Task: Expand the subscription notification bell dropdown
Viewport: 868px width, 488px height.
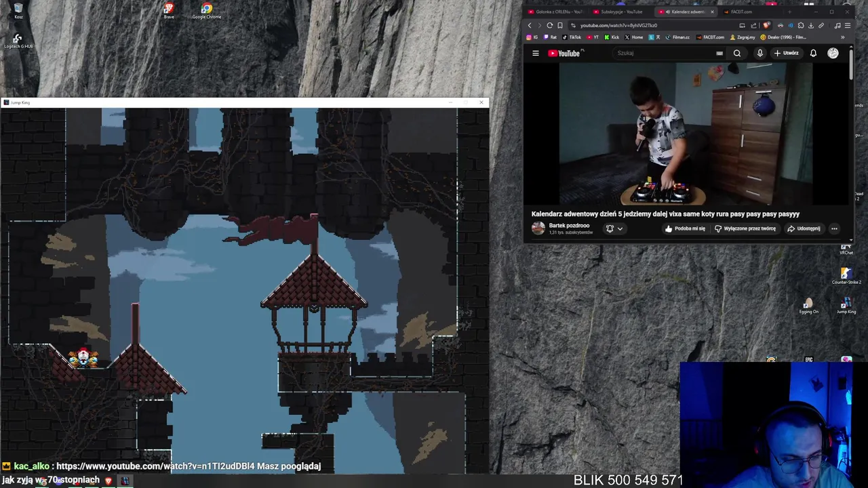Action: (614, 228)
